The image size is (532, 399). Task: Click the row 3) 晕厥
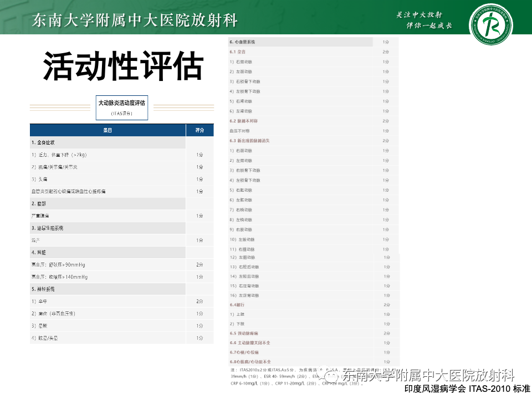(x=122, y=326)
